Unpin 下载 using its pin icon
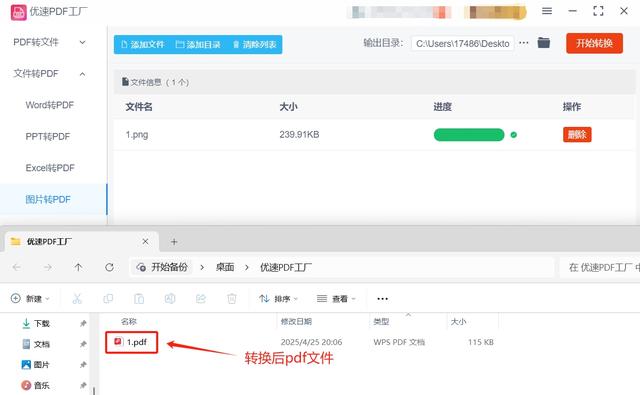This screenshot has width=640, height=395. [x=83, y=324]
